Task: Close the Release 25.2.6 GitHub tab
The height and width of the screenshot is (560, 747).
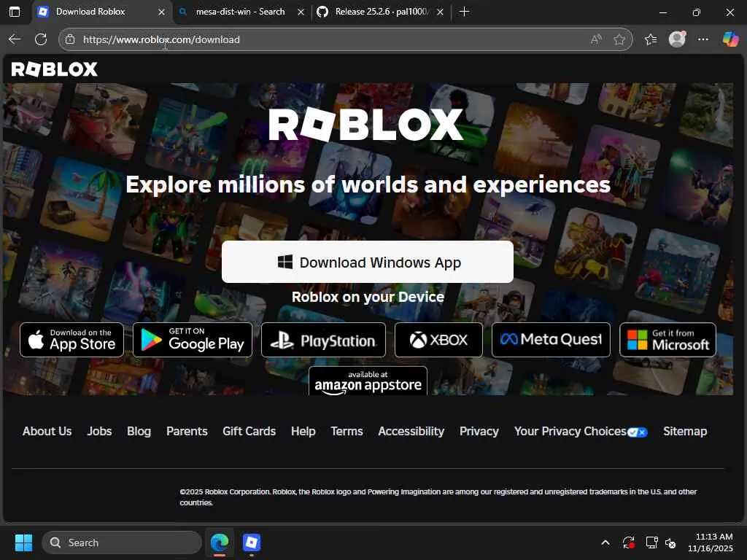Action: (440, 12)
